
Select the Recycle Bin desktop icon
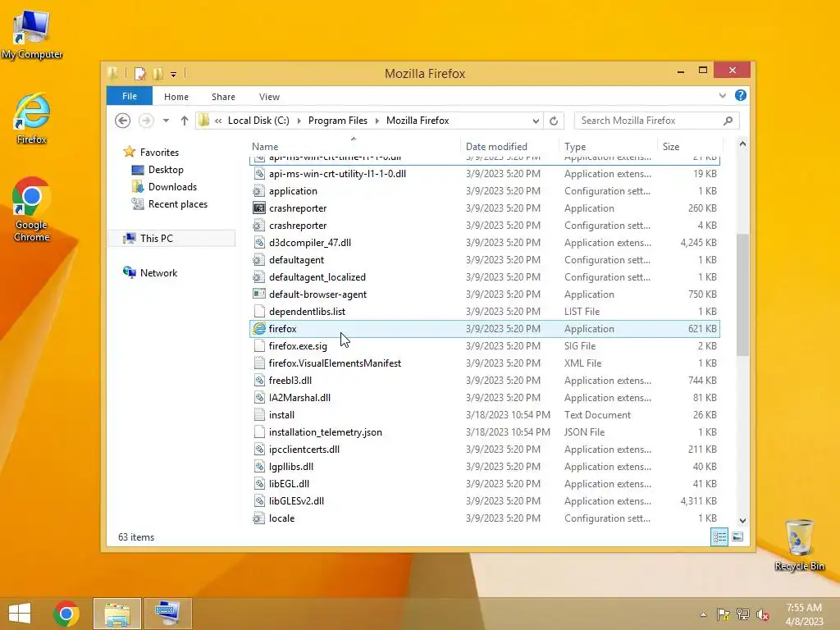point(799,545)
